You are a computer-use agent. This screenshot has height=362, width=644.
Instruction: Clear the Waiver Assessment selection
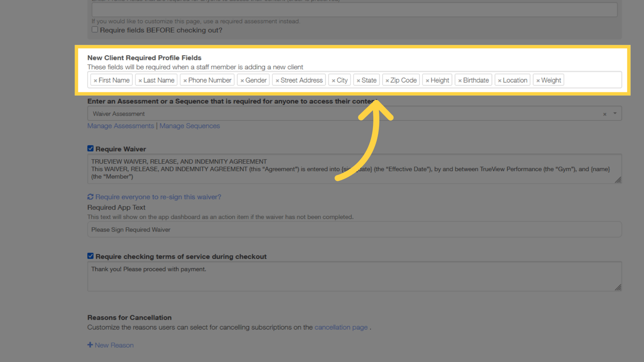[604, 113]
